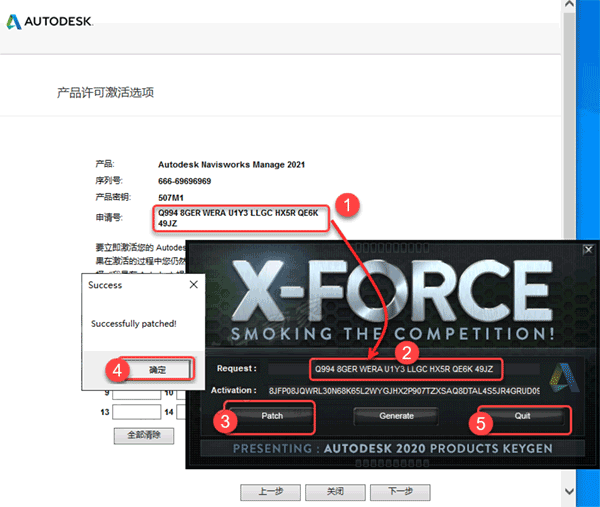This screenshot has height=507, width=600.
Task: Click the Activation: label in the X-Force window
Action: (x=233, y=390)
